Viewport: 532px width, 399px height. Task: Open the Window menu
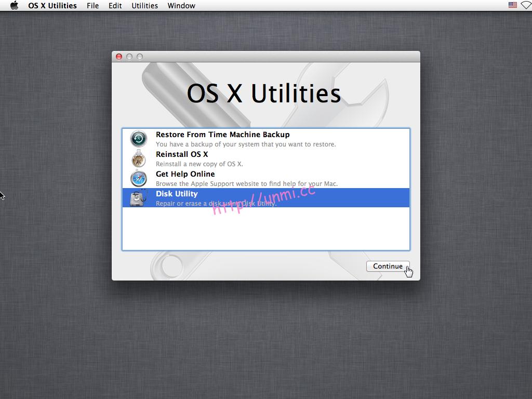point(181,5)
